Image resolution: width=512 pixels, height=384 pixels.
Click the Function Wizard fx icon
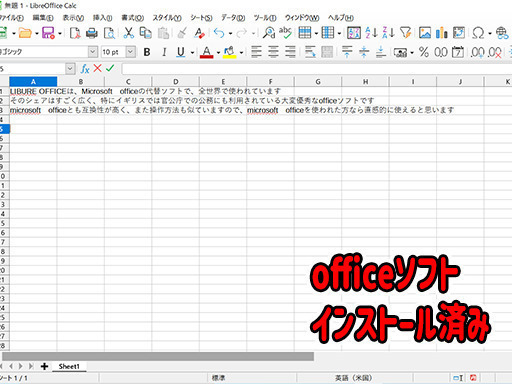[x=85, y=69]
